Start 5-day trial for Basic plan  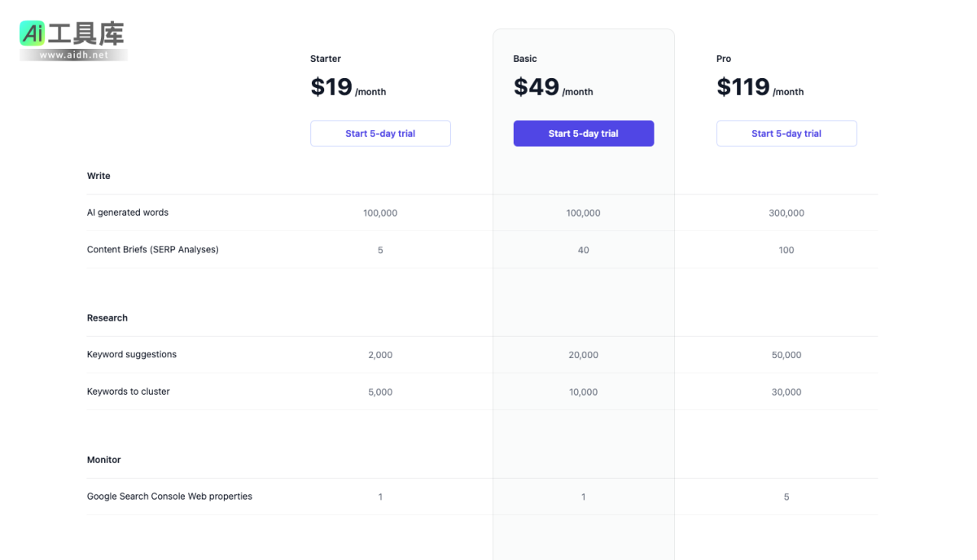583,133
